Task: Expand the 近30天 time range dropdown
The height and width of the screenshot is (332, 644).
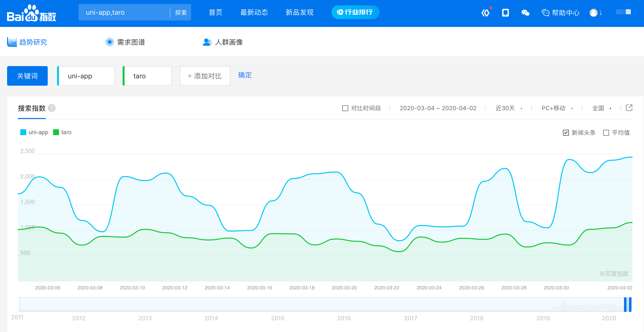Action: (508, 108)
